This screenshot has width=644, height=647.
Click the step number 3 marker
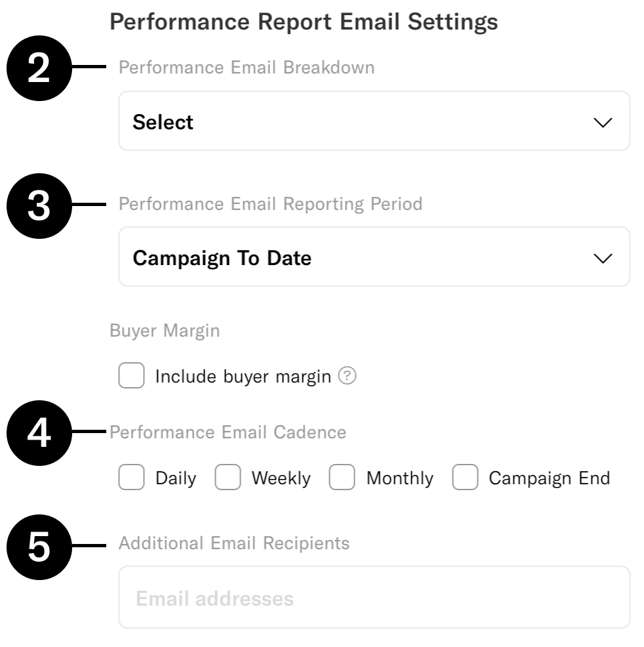(39, 206)
